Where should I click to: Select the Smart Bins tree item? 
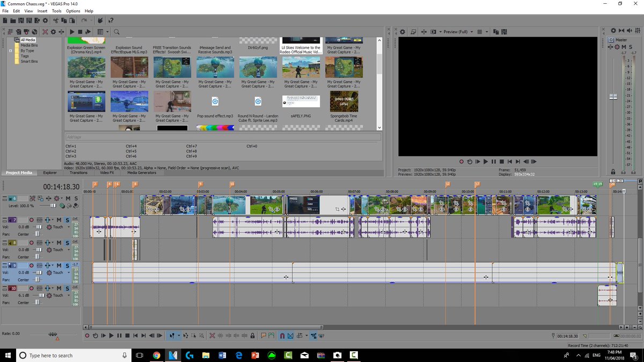pos(29,61)
